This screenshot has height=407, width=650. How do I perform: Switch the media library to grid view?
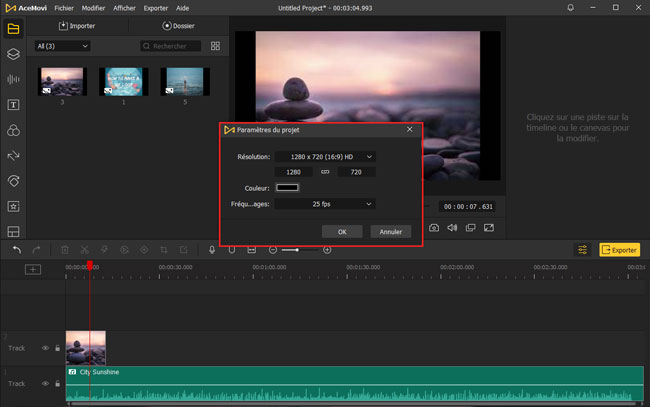click(214, 46)
